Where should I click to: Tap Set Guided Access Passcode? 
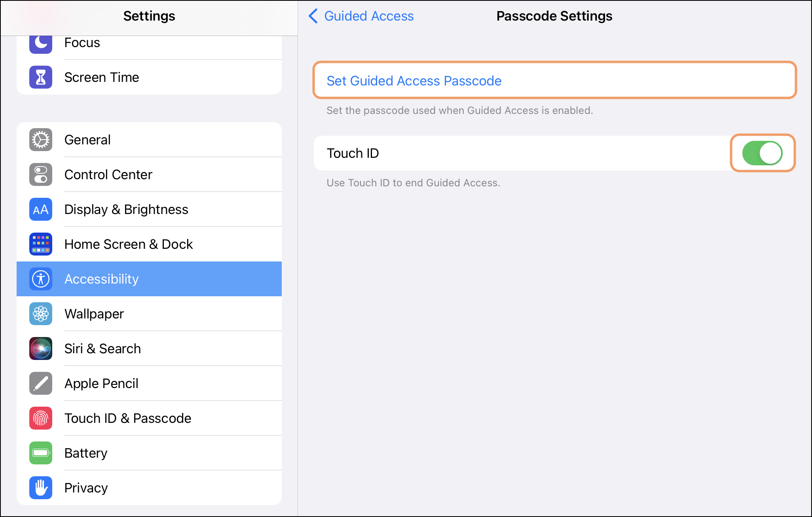tap(414, 81)
